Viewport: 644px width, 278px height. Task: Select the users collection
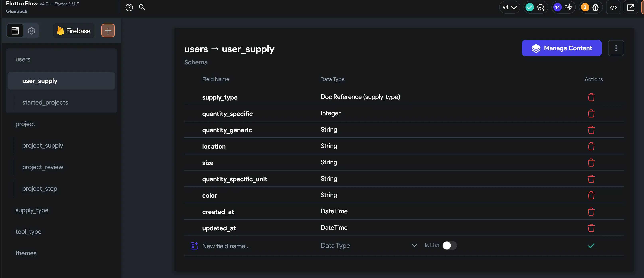pyautogui.click(x=61, y=59)
